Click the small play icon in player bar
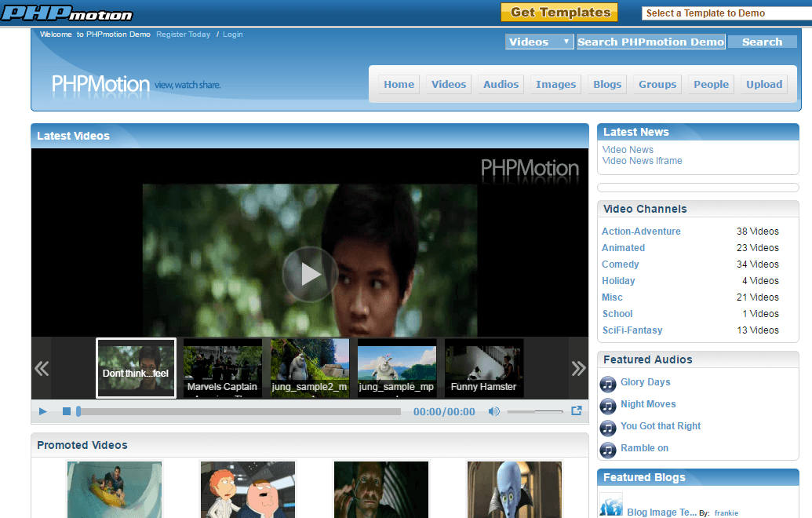The height and width of the screenshot is (518, 812). [43, 411]
